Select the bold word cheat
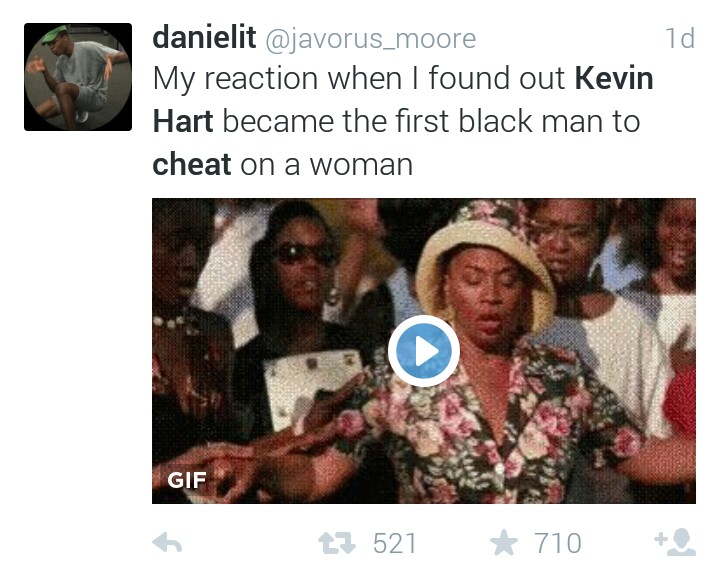Screen dimensions: 720x574 (x=191, y=164)
